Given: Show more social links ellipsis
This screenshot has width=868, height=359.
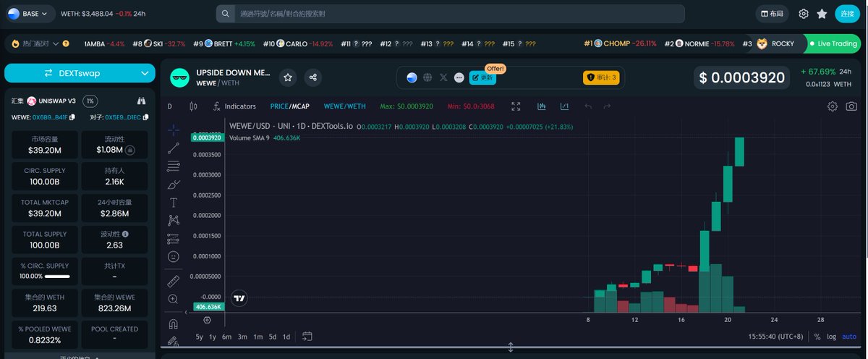Looking at the screenshot, I should coord(459,77).
